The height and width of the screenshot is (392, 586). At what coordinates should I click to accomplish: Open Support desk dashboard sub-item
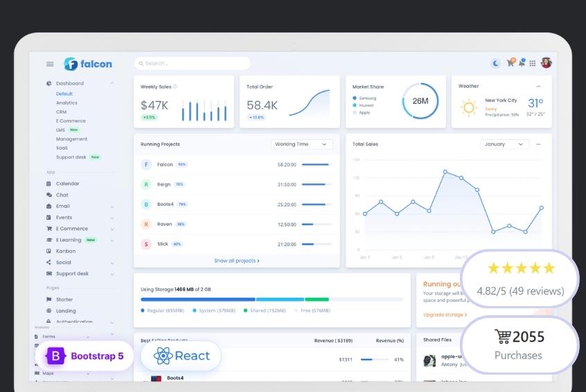(71, 157)
